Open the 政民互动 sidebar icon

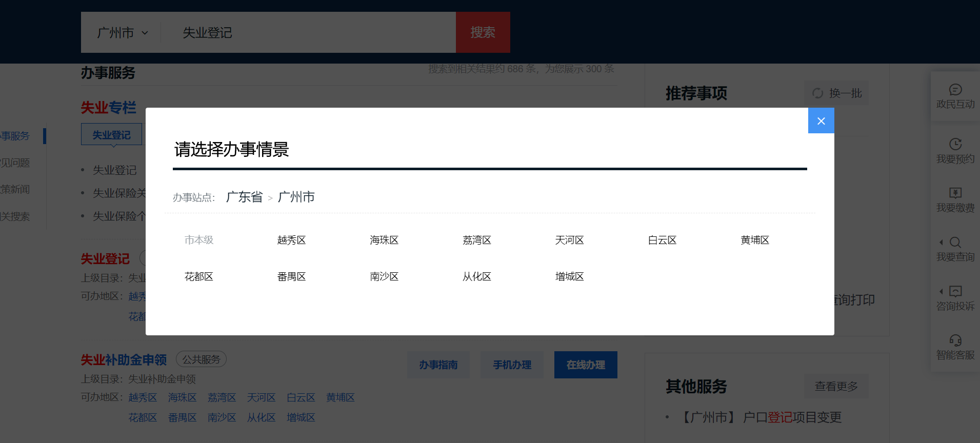(x=955, y=90)
